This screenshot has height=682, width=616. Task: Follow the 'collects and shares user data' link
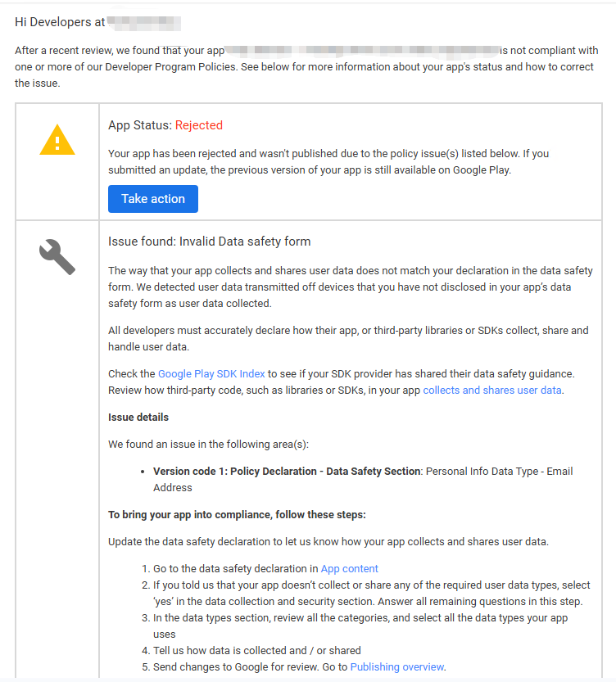tap(492, 390)
